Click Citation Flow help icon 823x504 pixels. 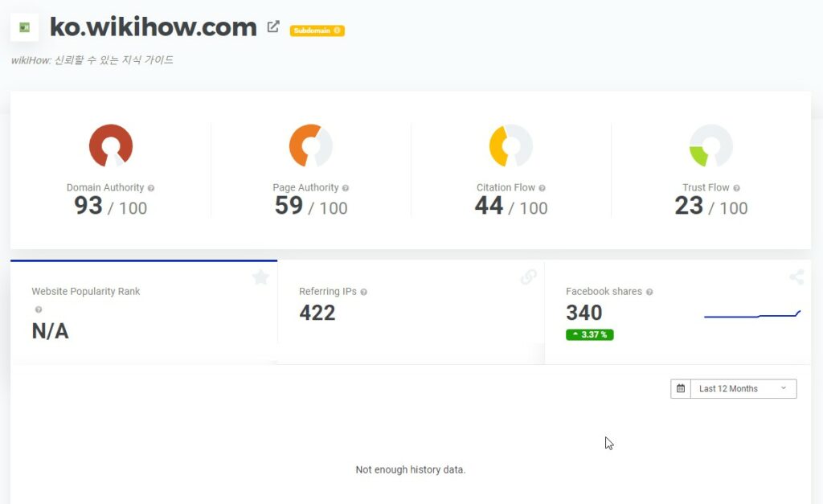click(543, 188)
